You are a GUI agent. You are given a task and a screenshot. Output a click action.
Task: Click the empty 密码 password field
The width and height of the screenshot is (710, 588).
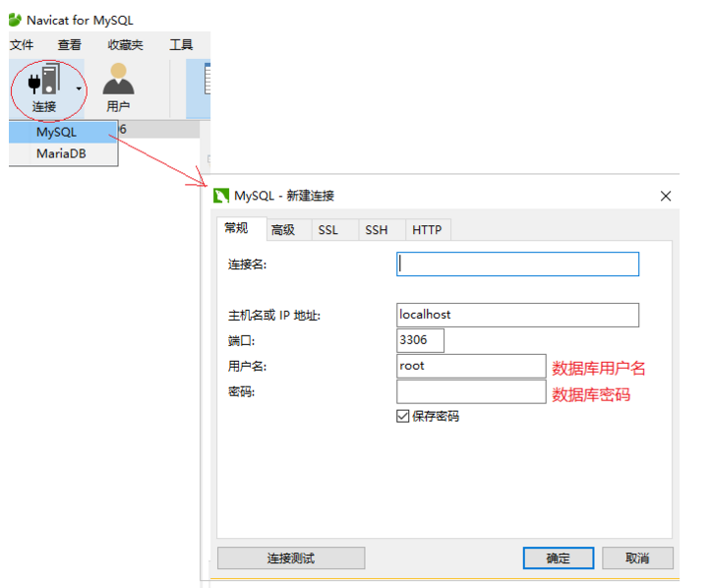(x=471, y=391)
